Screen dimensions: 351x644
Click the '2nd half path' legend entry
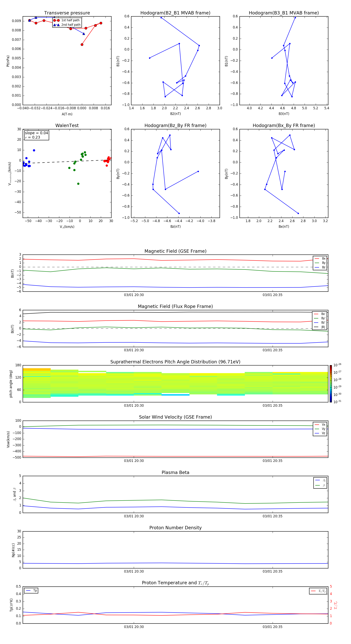(67, 25)
